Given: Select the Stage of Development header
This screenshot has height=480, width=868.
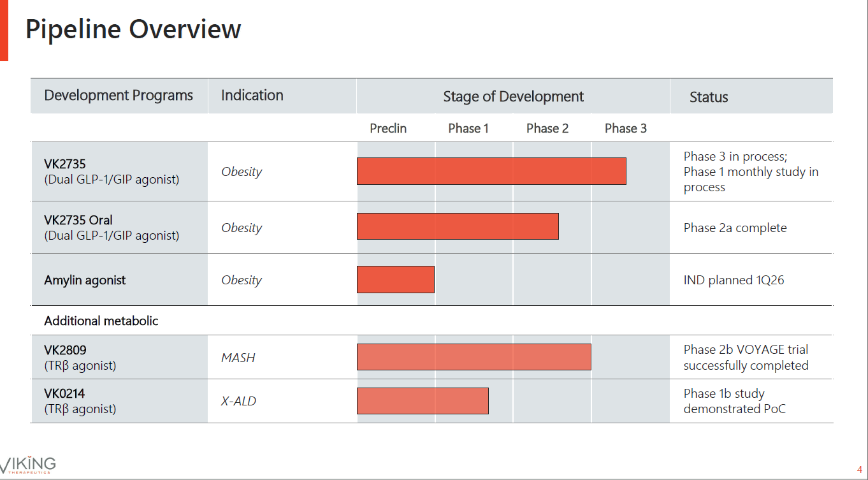Looking at the screenshot, I should click(514, 97).
